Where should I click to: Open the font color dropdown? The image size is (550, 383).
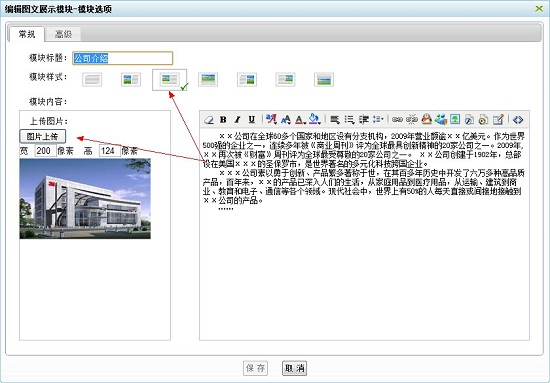[x=300, y=120]
